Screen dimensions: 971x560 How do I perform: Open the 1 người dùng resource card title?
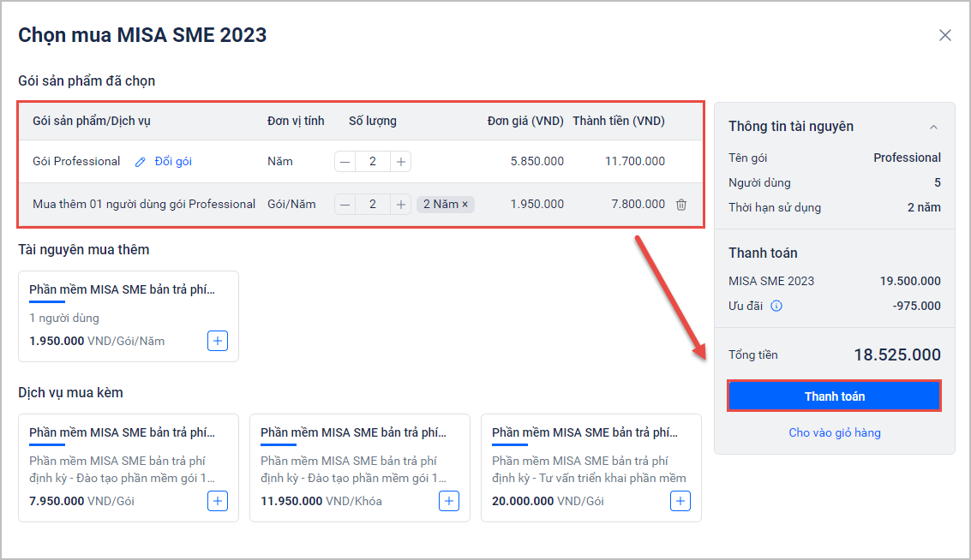(122, 289)
